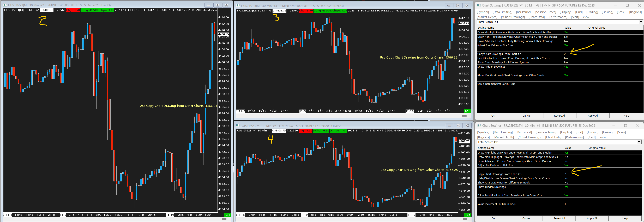This screenshot has width=644, height=222.
Task: Maximize Chart Settings #3 dialog
Action: (627, 5)
